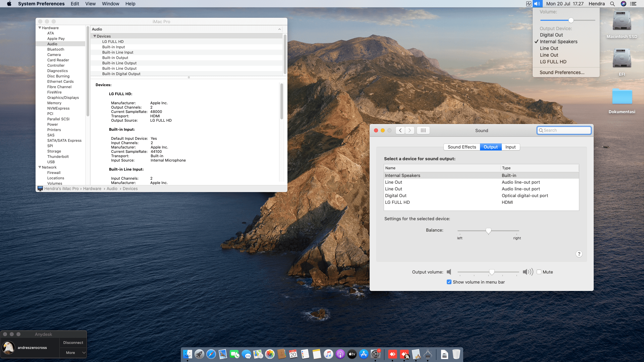
Task: Click Hendra's iMac Pro in the path bar
Action: pyautogui.click(x=61, y=189)
